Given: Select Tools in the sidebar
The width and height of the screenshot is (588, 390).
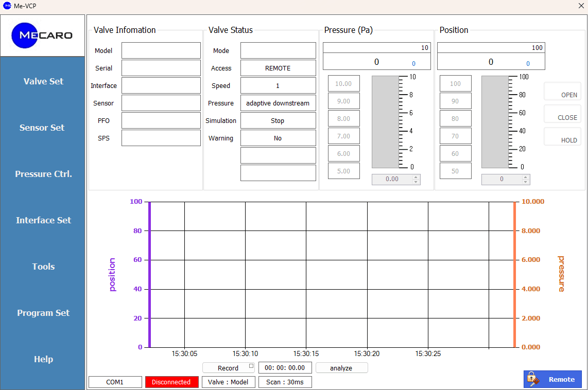Looking at the screenshot, I should [43, 267].
